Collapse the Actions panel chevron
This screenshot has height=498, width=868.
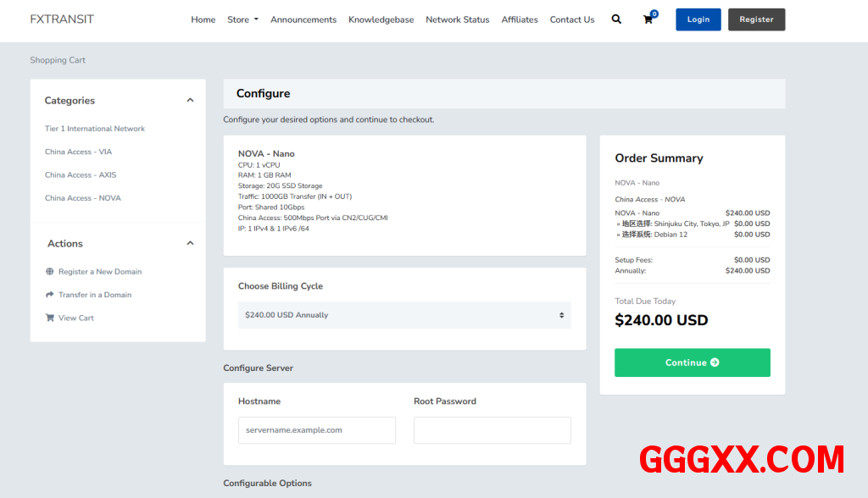(190, 243)
